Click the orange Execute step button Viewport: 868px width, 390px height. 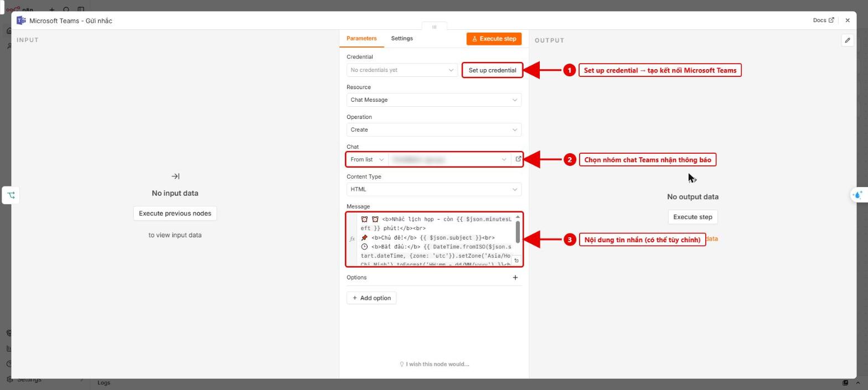point(494,39)
